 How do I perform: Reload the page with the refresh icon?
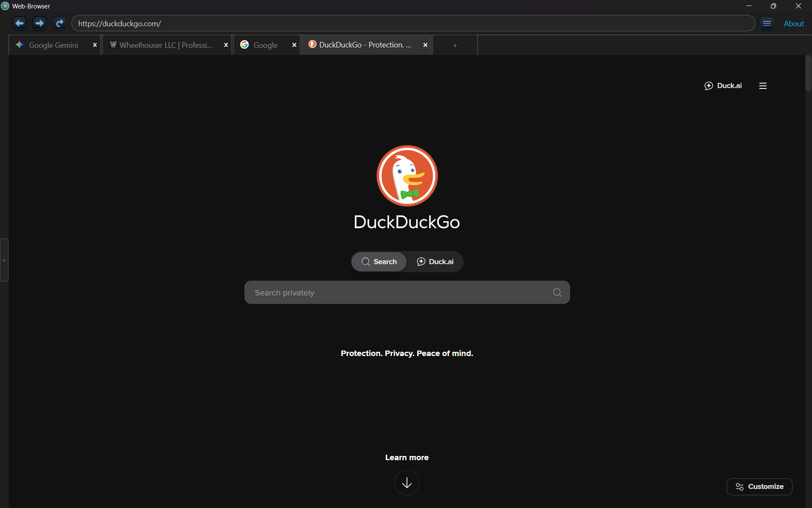pyautogui.click(x=60, y=23)
